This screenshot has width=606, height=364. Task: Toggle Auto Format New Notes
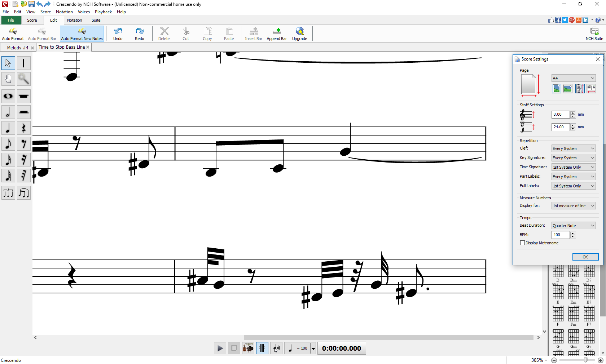coord(82,34)
